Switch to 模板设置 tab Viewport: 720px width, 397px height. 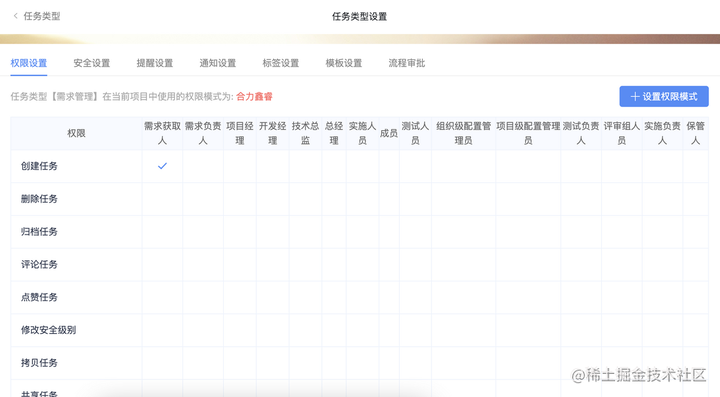pyautogui.click(x=344, y=63)
